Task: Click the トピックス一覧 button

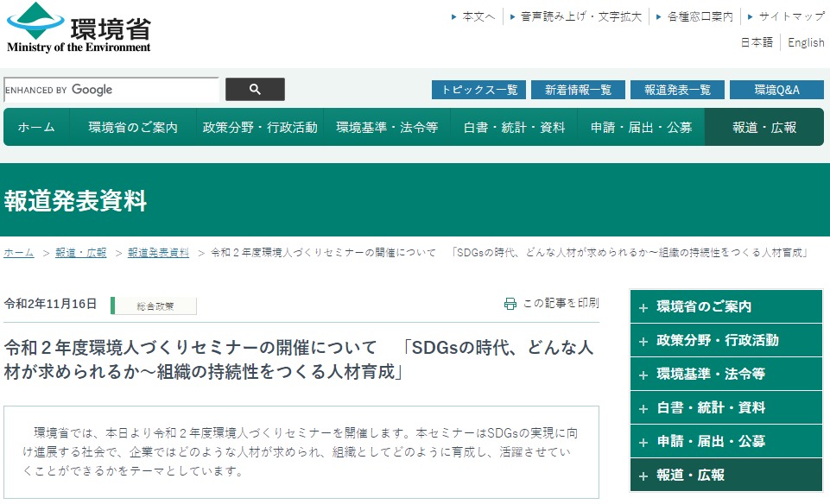Action: (479, 90)
